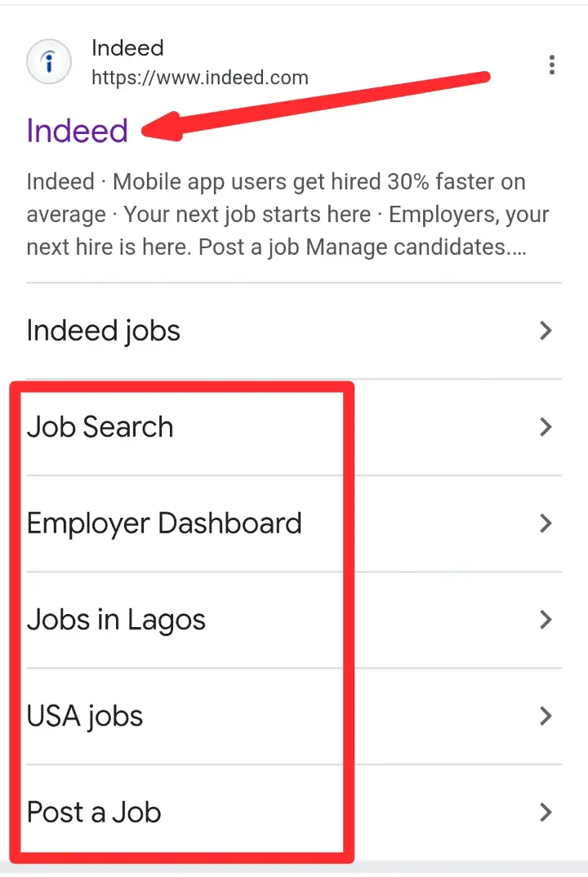The height and width of the screenshot is (877, 588).
Task: Select the Job Search sitelink
Action: coord(100,427)
